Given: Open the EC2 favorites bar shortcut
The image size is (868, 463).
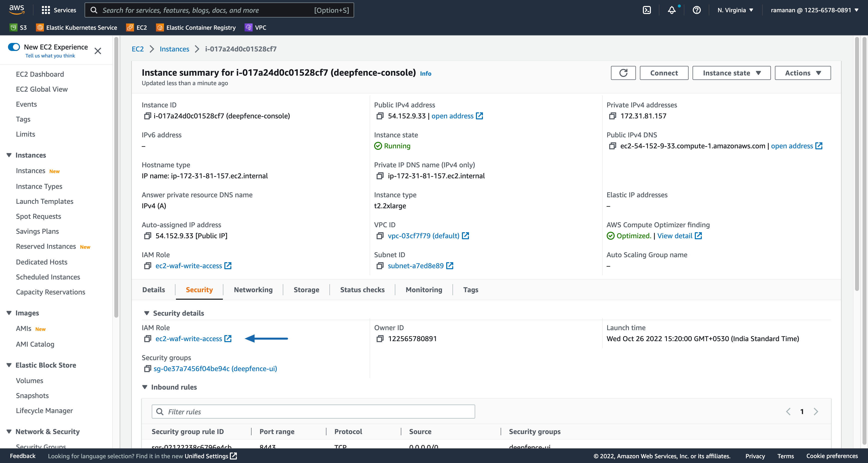Looking at the screenshot, I should 137,28.
